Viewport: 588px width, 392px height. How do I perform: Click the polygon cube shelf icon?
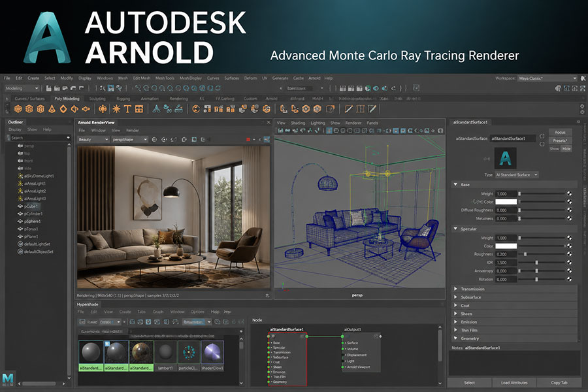[29, 109]
